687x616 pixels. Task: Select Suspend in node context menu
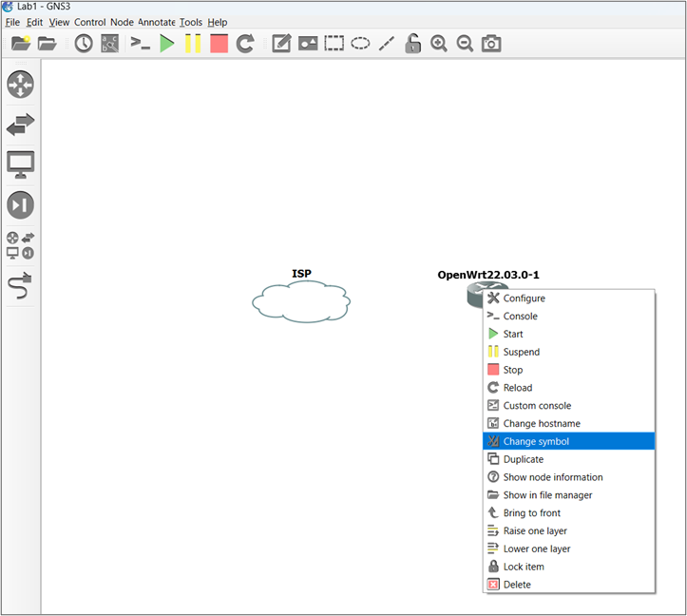pos(569,352)
